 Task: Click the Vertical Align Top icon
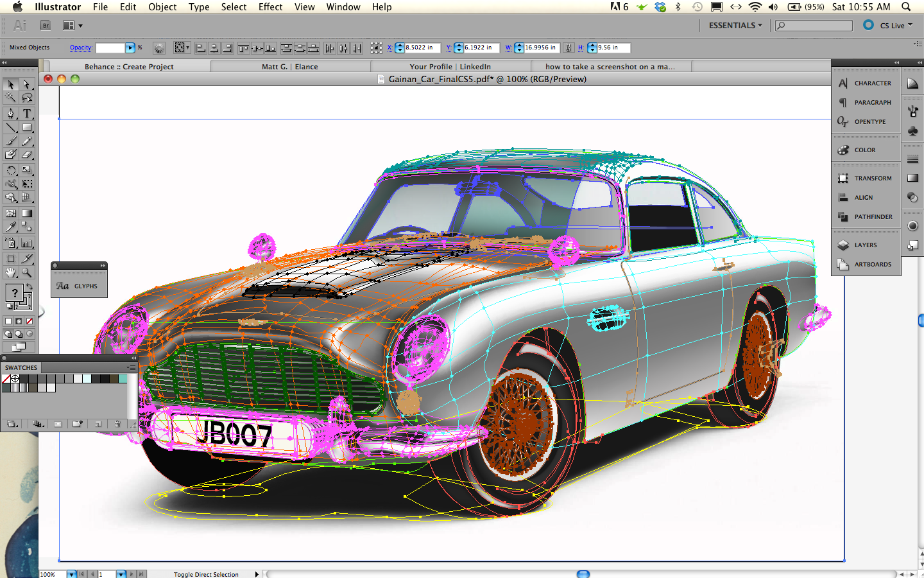click(x=243, y=48)
